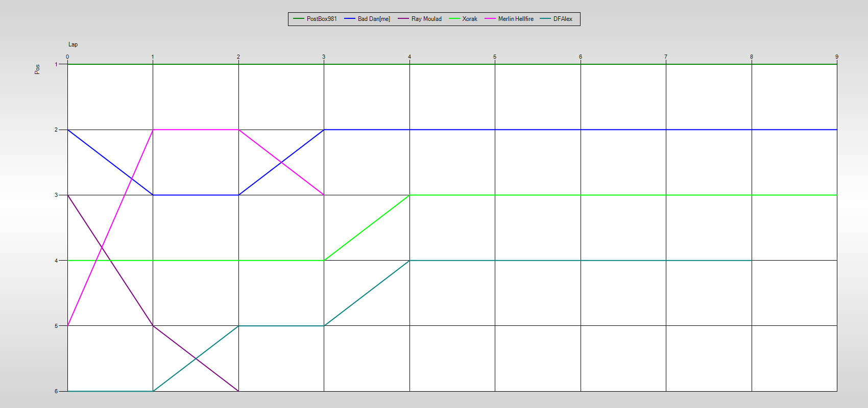Screen dimensions: 868x408
Task: Click Ray Moulad's line end at lap 2
Action: 238,391
